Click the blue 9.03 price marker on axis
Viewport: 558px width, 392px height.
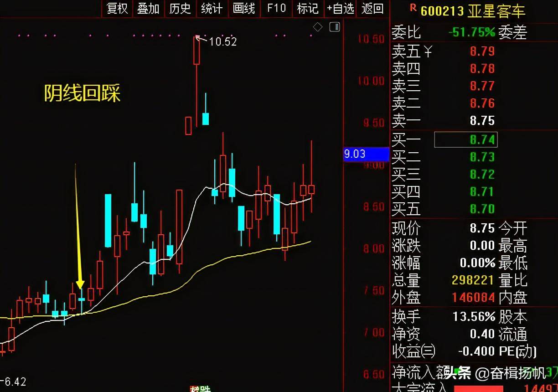point(366,154)
